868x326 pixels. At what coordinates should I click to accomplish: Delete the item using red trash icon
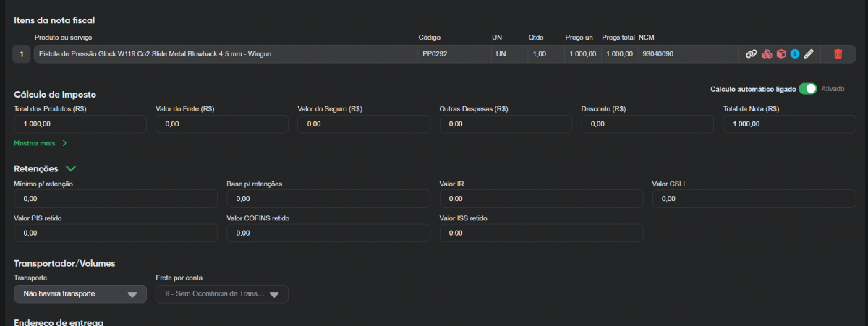click(x=838, y=53)
